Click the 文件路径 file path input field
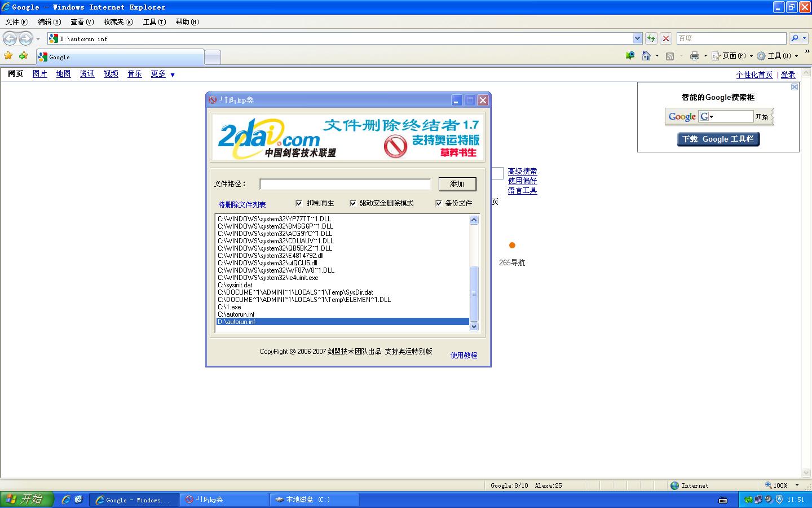The width and height of the screenshot is (812, 508). pyautogui.click(x=345, y=184)
